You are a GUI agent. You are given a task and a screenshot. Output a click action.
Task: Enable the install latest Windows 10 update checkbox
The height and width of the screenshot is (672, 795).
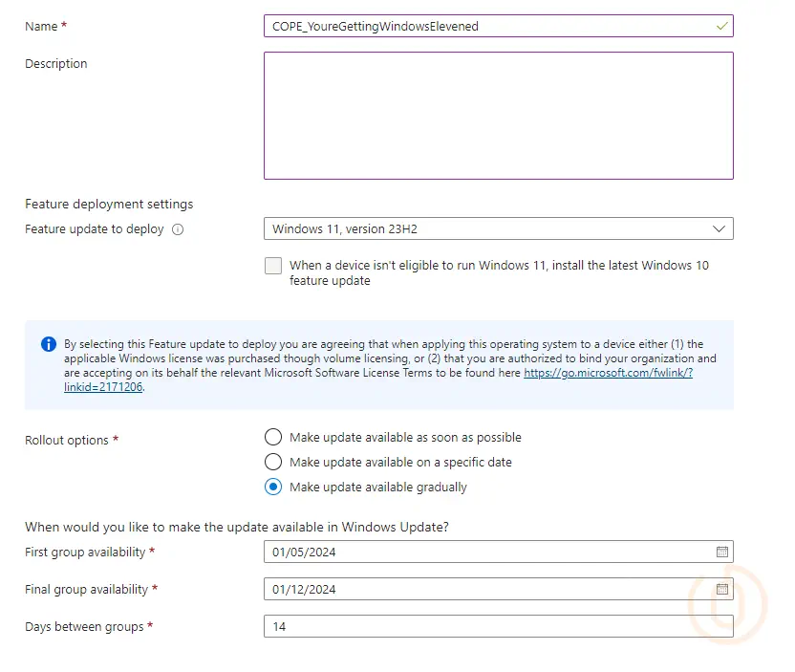pos(273,266)
